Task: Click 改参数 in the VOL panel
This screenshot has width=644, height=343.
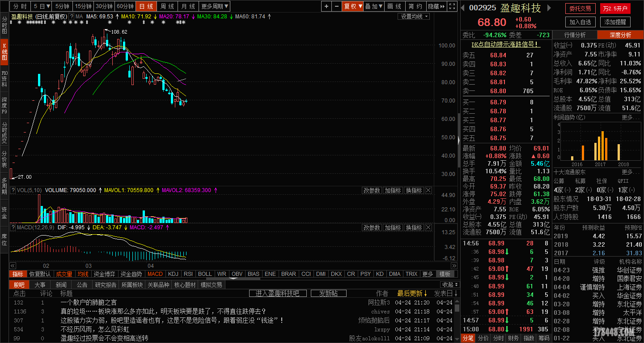Action: click(x=372, y=190)
